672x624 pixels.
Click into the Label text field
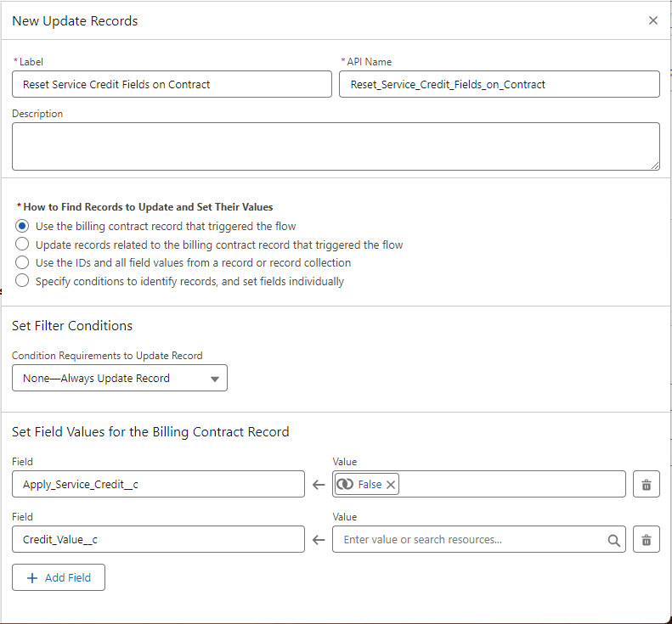[x=172, y=84]
